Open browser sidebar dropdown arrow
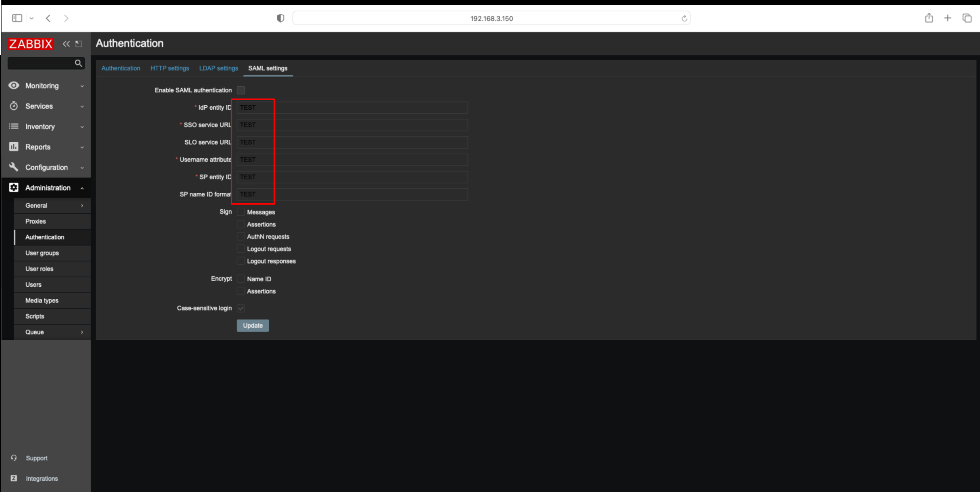This screenshot has height=492, width=980. [x=32, y=18]
